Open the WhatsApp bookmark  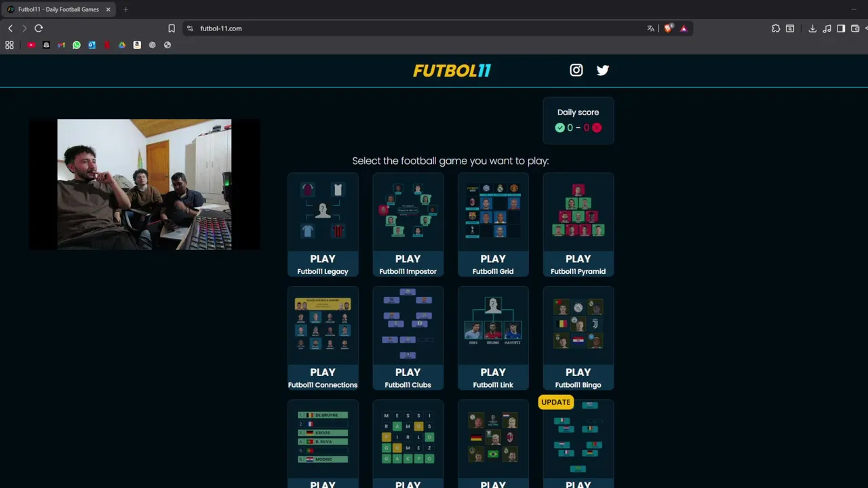pos(77,45)
